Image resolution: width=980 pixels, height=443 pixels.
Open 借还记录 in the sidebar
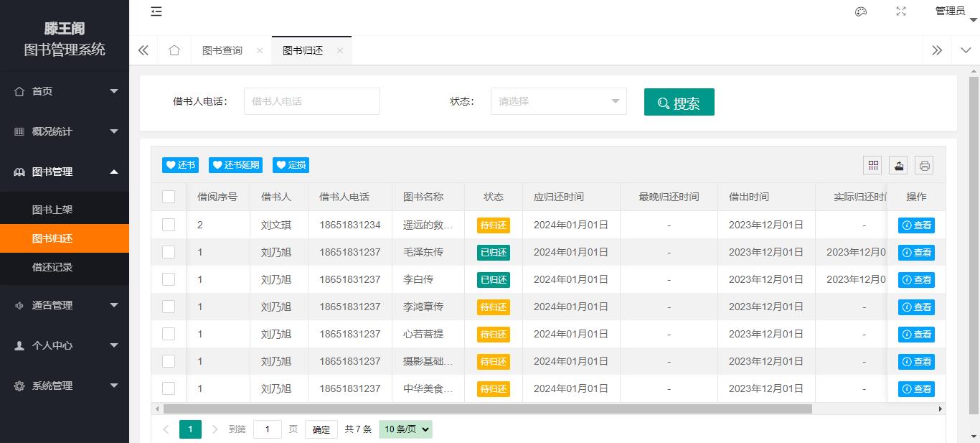(x=52, y=267)
